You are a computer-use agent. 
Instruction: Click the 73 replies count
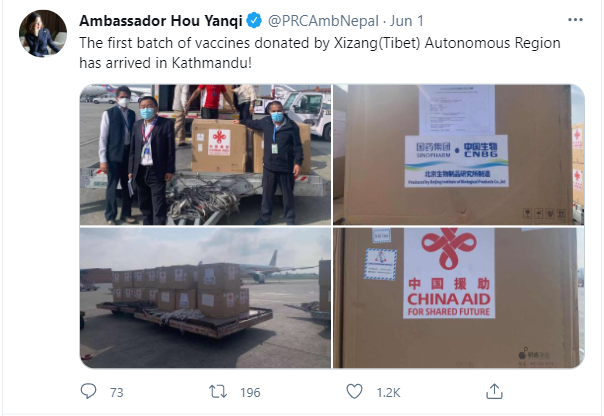tap(117, 393)
